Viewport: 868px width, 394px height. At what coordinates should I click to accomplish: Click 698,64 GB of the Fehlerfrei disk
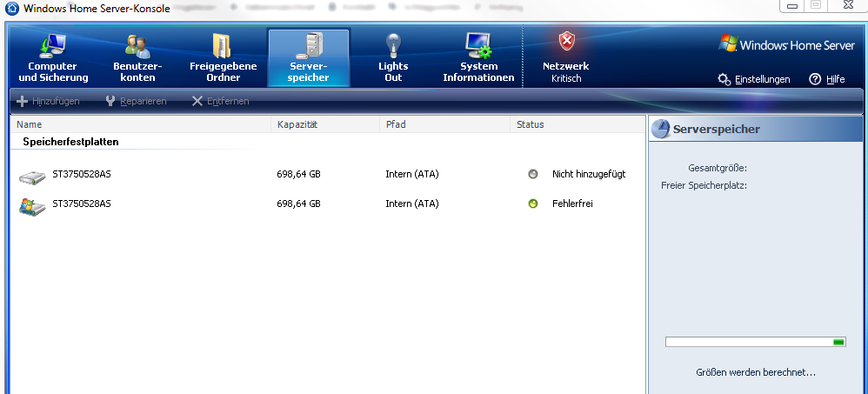coord(299,204)
